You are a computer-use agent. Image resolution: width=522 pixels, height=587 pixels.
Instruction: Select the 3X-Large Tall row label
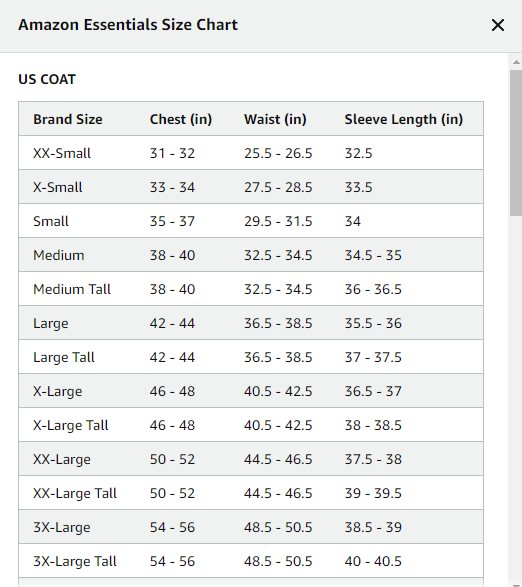click(x=75, y=561)
